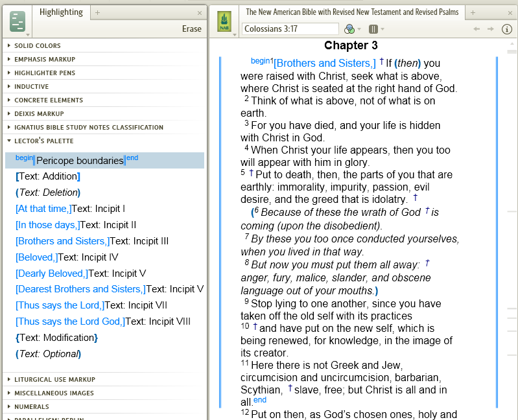Viewport: 518px width, 420px height.
Task: Click the footnote dagger in verse 1
Action: point(382,61)
